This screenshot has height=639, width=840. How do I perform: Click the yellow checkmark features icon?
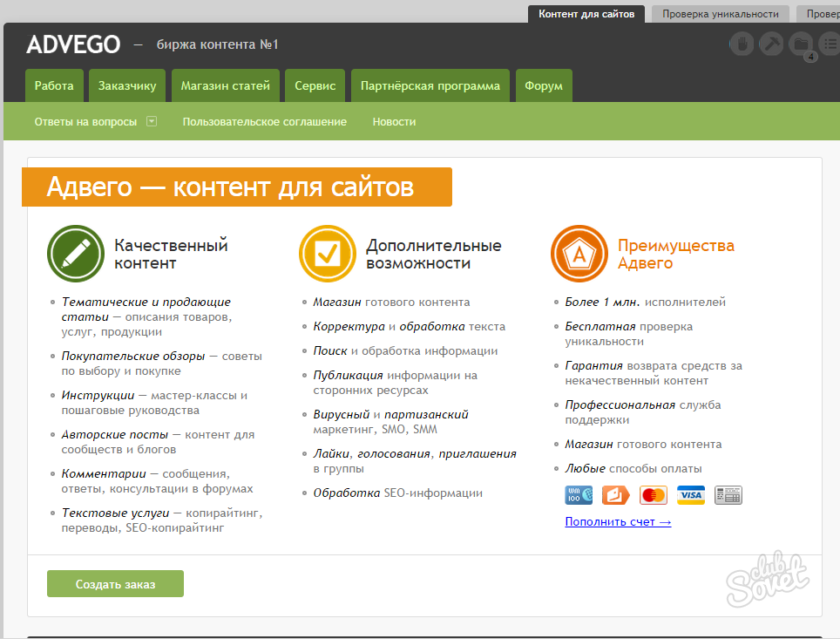pyautogui.click(x=328, y=254)
